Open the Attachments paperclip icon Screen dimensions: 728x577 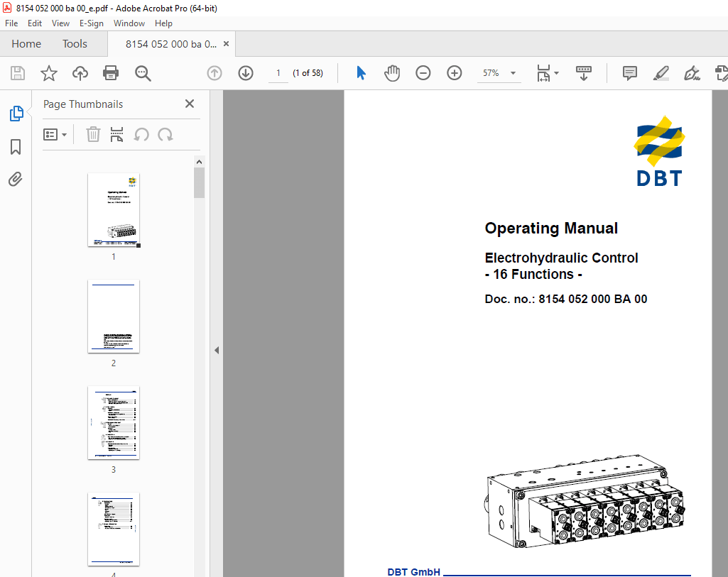[16, 179]
